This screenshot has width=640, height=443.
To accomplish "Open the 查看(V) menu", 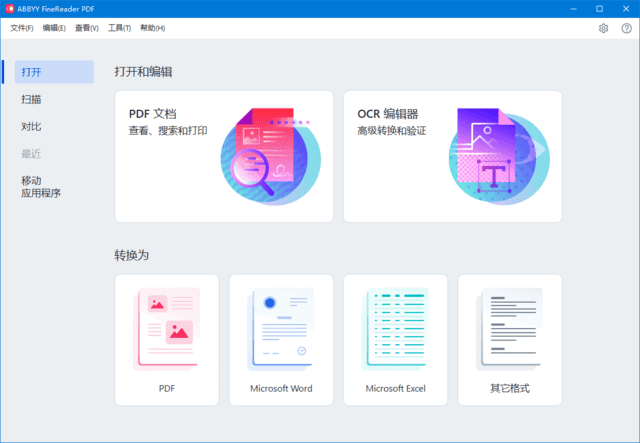I will point(87,28).
